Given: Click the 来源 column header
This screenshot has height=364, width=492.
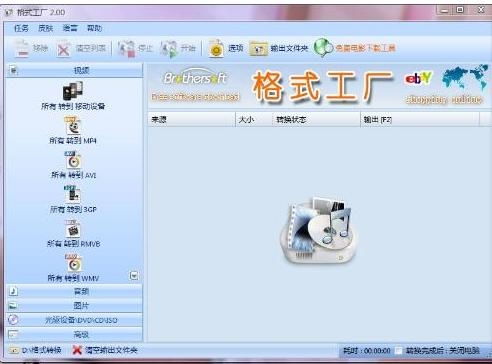Looking at the screenshot, I should pos(192,119).
